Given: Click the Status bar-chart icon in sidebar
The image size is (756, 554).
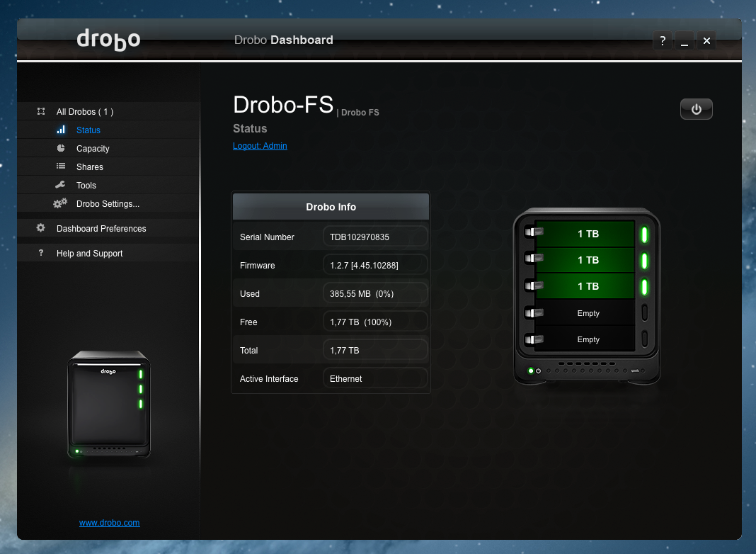Looking at the screenshot, I should pyautogui.click(x=61, y=130).
